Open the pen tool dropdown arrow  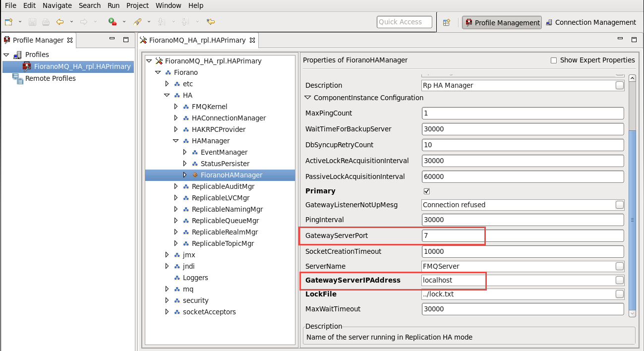coord(149,22)
